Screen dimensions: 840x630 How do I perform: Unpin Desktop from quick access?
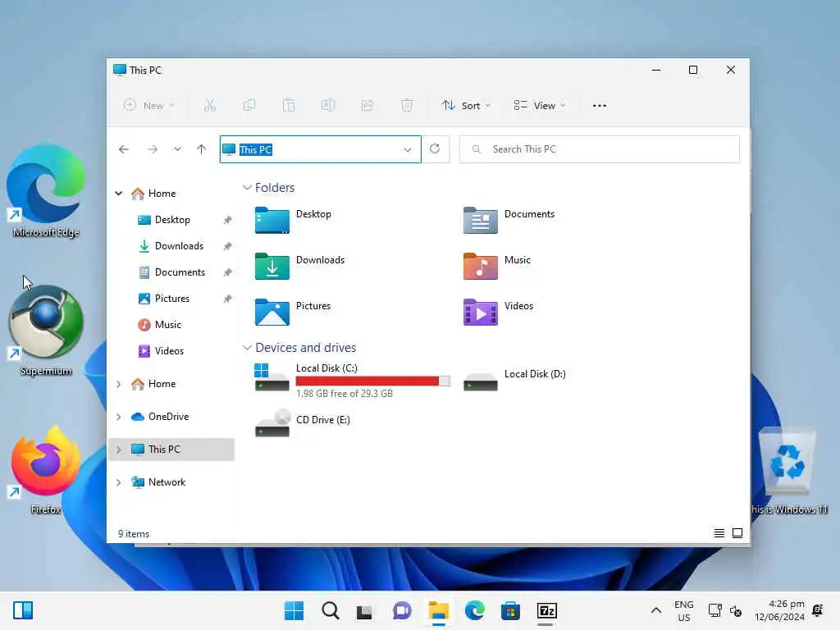tap(228, 220)
